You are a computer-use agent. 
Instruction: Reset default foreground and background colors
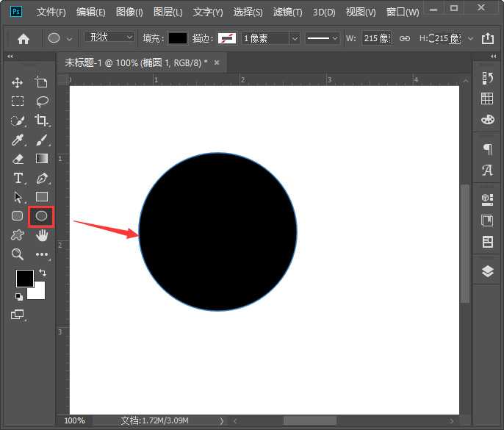click(x=18, y=297)
